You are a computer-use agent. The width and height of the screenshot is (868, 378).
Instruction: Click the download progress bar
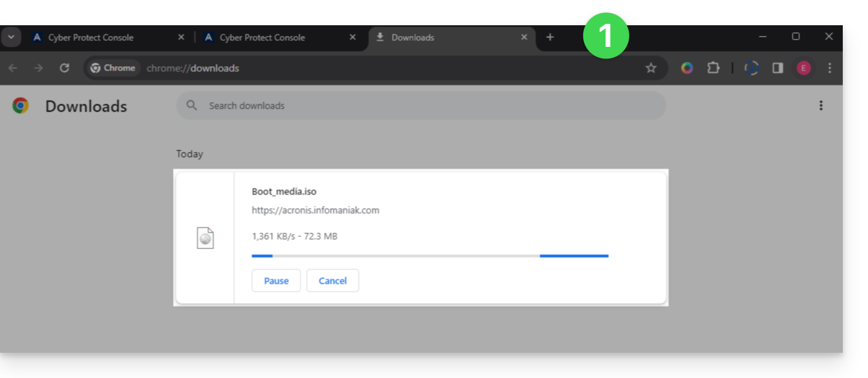click(430, 255)
